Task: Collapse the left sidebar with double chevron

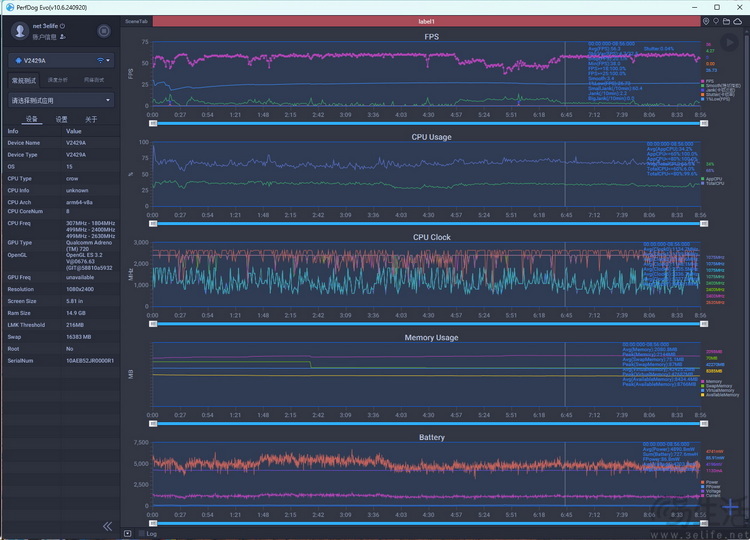Action: (x=108, y=526)
